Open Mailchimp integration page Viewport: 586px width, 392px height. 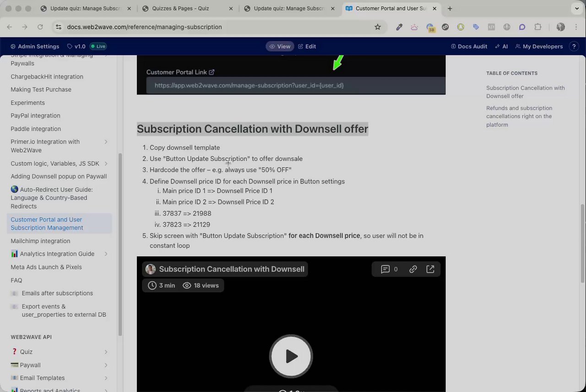(x=40, y=241)
